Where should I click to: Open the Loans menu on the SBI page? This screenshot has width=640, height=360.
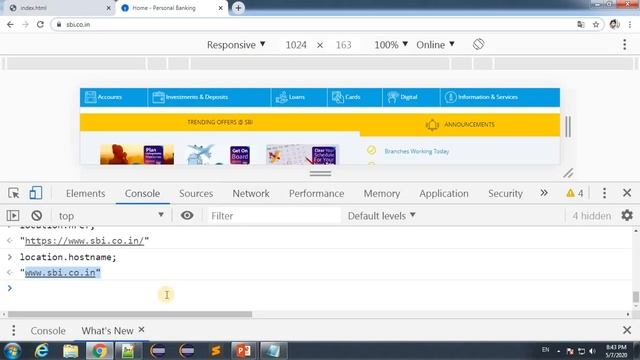coord(299,97)
